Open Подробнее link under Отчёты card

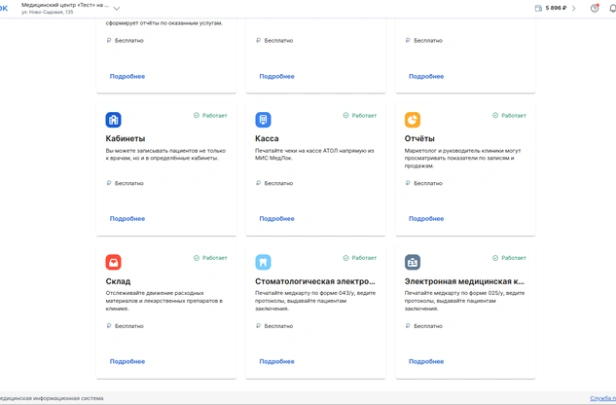(x=426, y=219)
